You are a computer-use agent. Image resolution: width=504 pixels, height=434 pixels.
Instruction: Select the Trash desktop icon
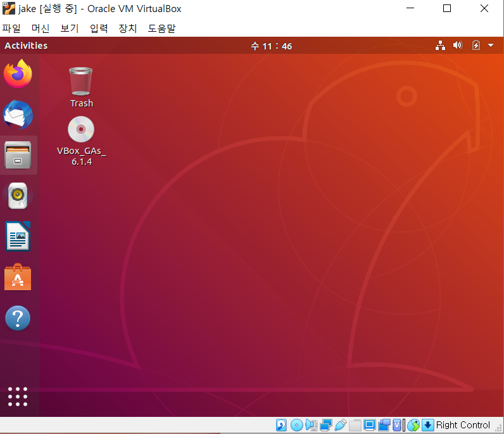(x=81, y=87)
